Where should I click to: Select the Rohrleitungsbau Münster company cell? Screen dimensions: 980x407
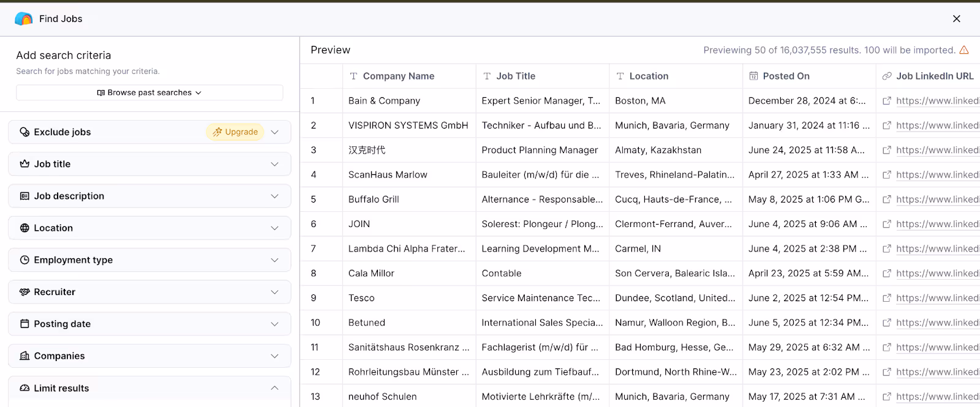tap(409, 372)
